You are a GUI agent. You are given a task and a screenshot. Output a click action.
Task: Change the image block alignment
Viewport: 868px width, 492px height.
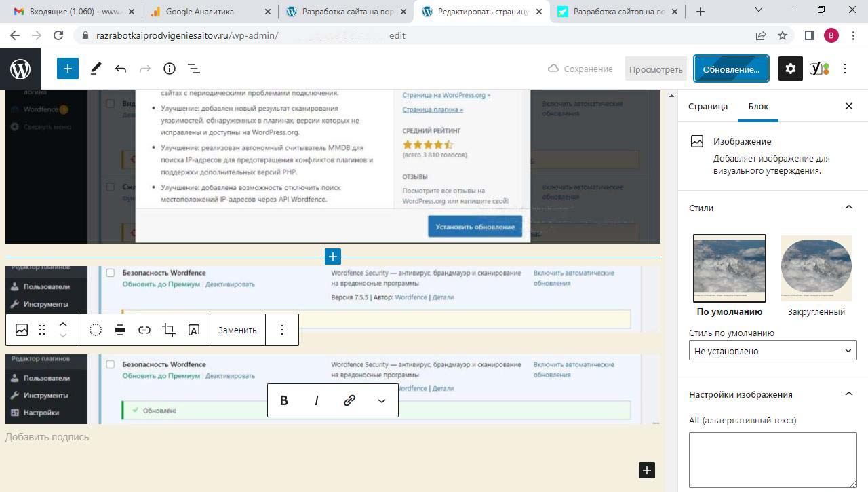tap(120, 330)
